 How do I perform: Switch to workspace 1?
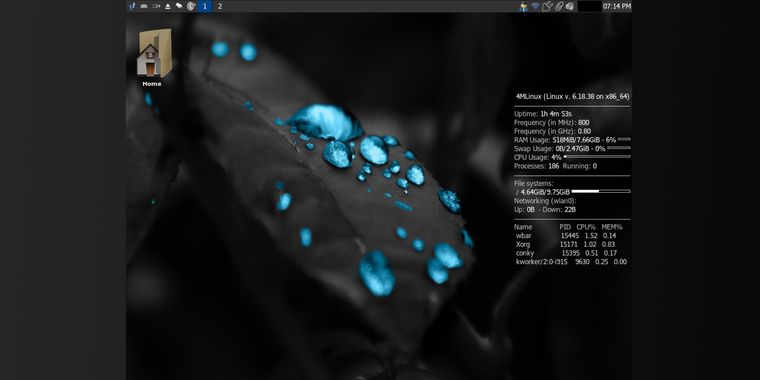205,6
